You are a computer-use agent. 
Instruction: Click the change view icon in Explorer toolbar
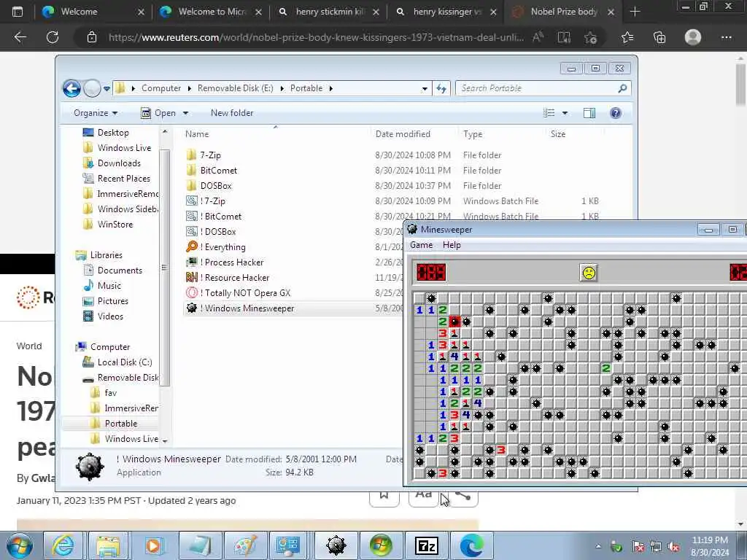click(x=549, y=113)
